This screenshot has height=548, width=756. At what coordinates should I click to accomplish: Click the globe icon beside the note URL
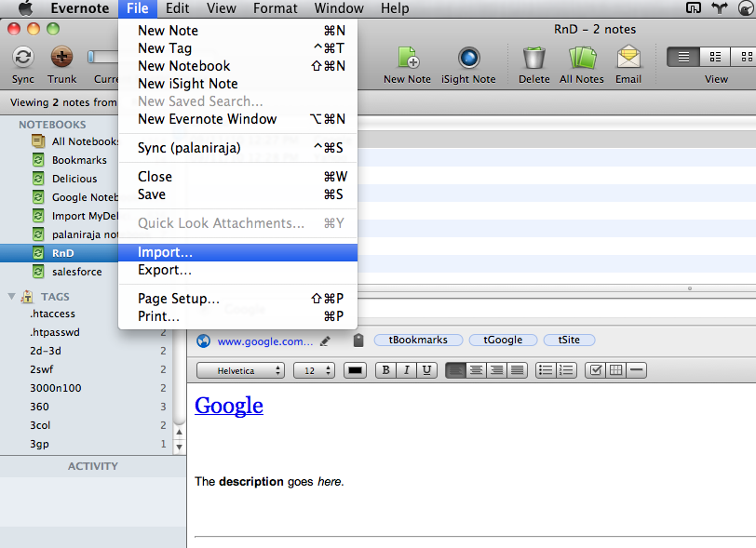(x=204, y=341)
